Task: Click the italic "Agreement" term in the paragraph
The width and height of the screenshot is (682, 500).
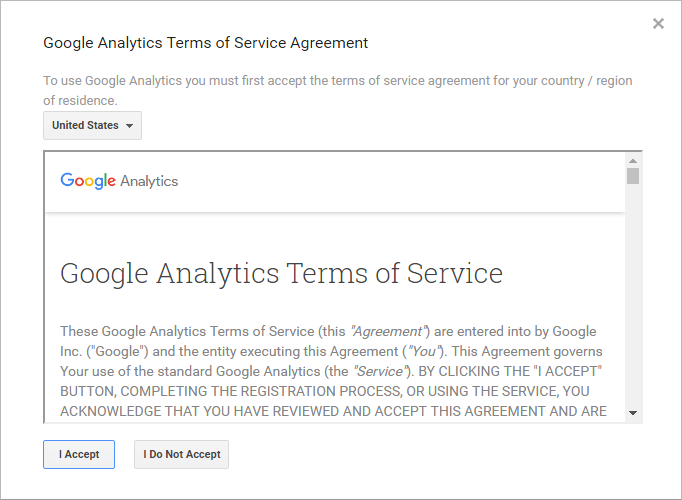Action: pyautogui.click(x=387, y=332)
